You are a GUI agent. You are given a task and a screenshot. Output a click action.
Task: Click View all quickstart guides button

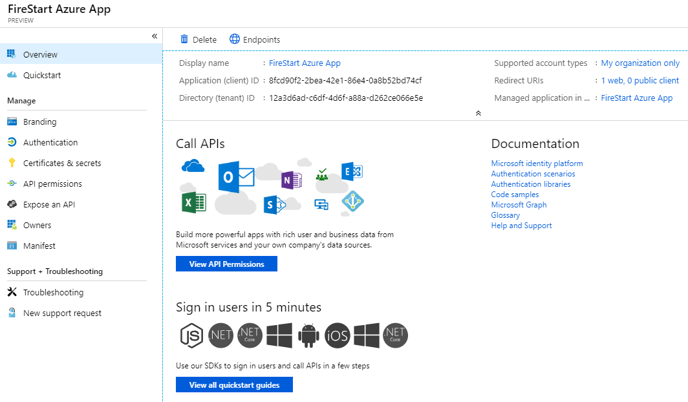(x=234, y=385)
